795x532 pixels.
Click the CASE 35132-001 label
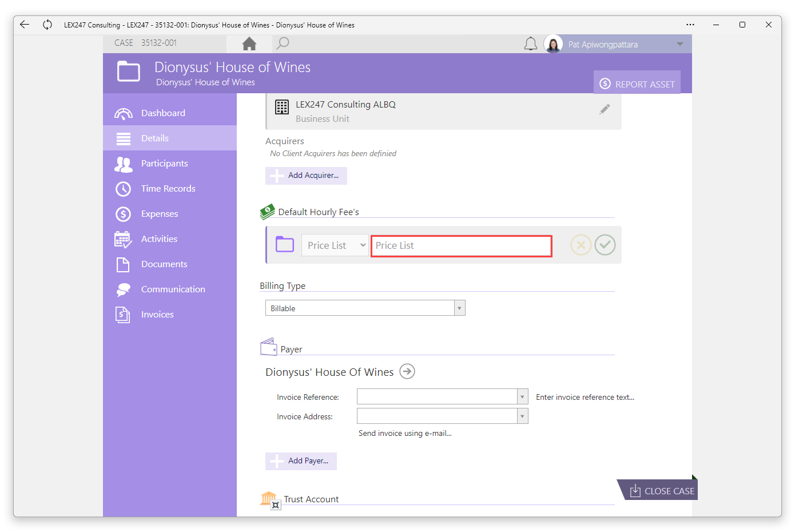tap(145, 43)
